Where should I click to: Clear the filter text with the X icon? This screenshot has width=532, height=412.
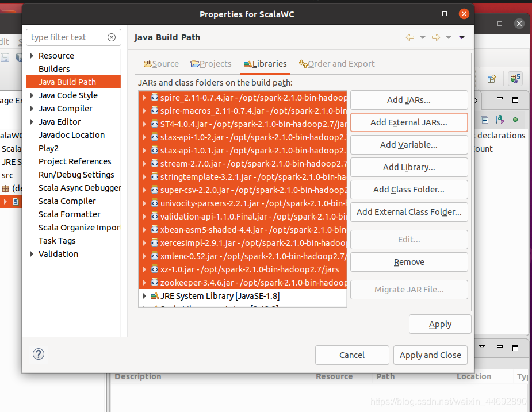click(112, 37)
